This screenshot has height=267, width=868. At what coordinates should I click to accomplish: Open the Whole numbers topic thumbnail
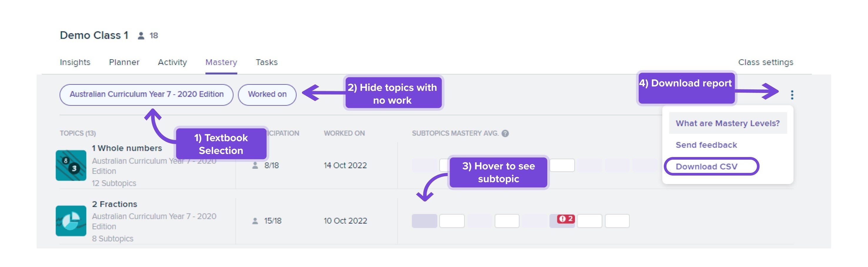pyautogui.click(x=71, y=165)
